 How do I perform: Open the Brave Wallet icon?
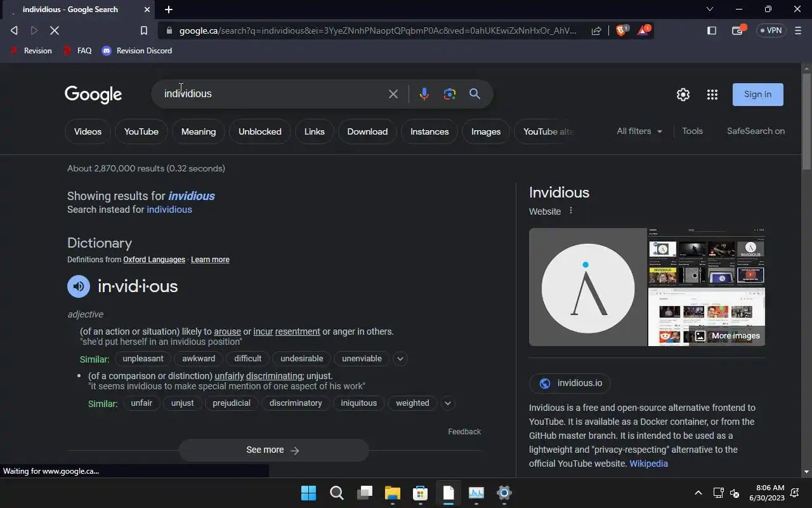738,30
